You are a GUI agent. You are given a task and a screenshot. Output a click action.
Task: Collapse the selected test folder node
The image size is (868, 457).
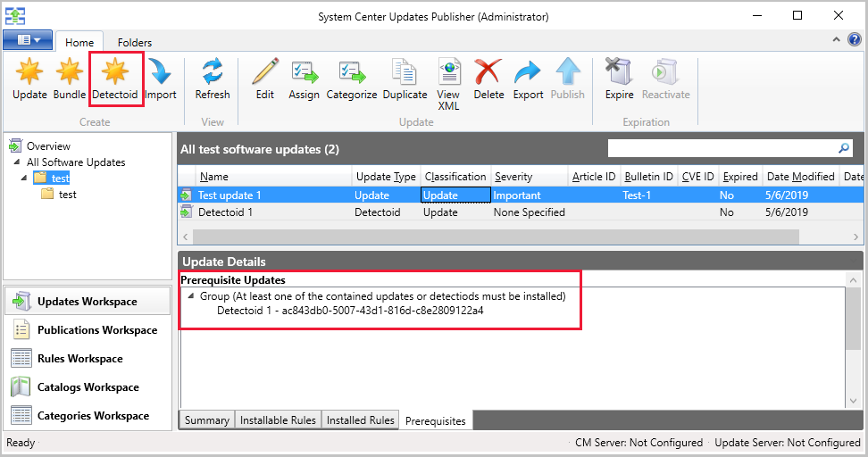tap(24, 179)
